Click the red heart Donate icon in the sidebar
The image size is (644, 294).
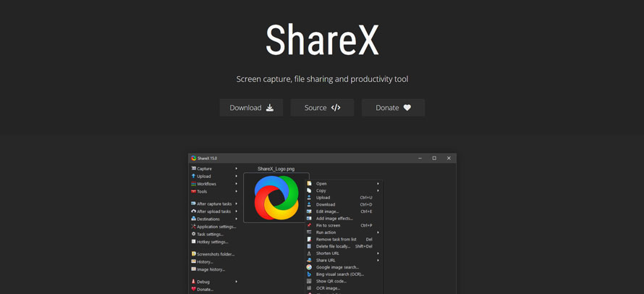(x=193, y=289)
